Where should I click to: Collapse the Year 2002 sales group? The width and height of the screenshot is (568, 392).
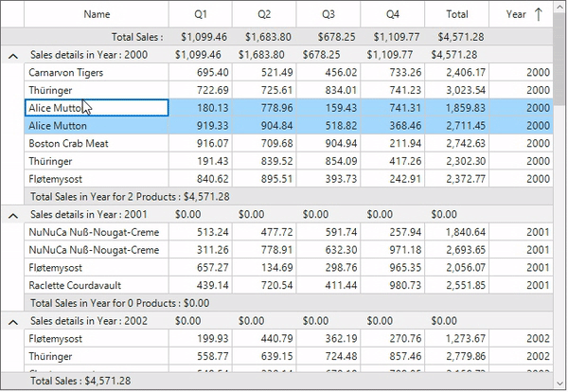[x=13, y=322]
